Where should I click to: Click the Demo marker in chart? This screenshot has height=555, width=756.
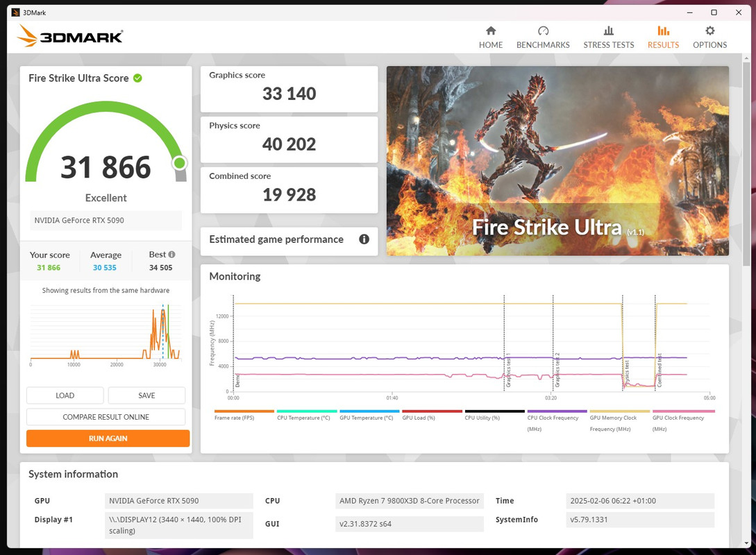(237, 381)
